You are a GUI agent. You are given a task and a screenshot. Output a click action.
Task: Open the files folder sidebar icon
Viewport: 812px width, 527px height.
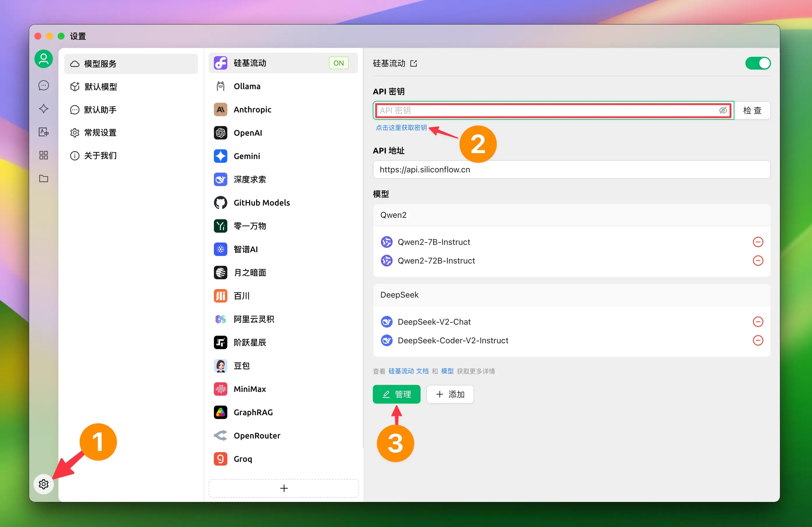coord(43,178)
